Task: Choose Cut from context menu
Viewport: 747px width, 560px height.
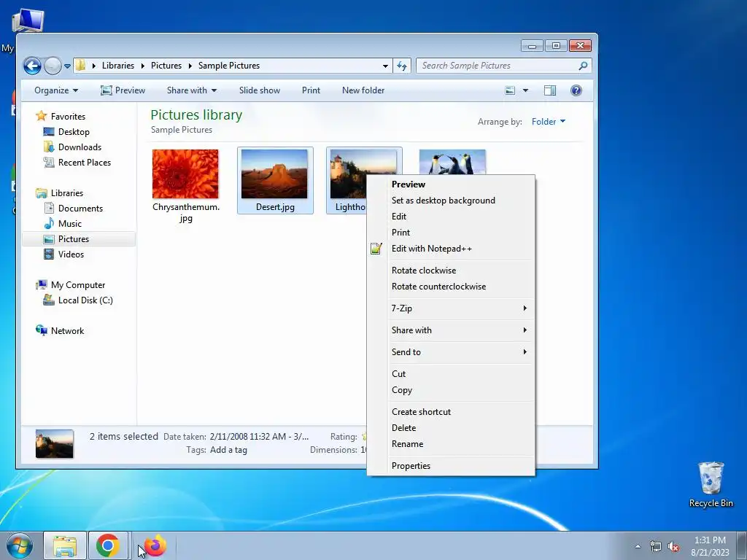Action: pos(451,374)
